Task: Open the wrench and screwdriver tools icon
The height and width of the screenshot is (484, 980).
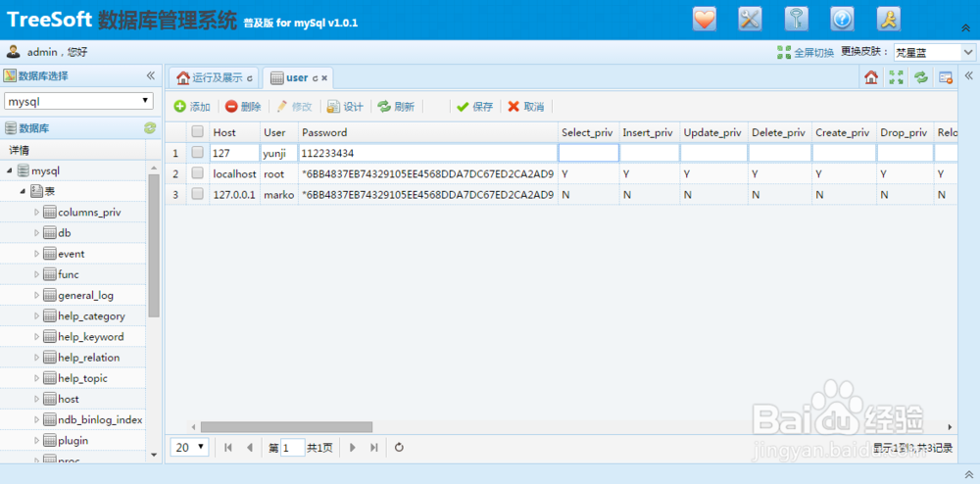Action: point(750,19)
